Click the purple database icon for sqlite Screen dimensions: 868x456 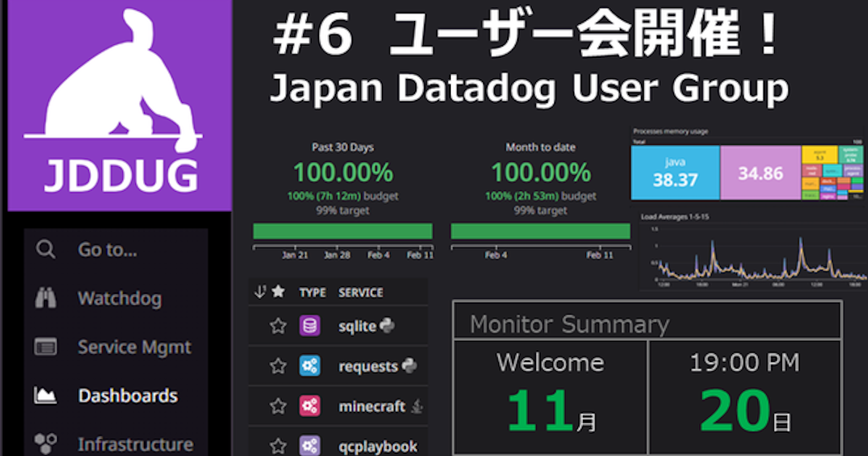[310, 326]
